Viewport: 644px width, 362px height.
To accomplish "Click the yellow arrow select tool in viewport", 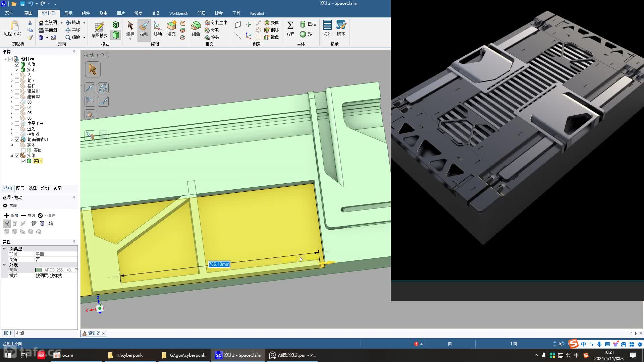I will click(93, 69).
